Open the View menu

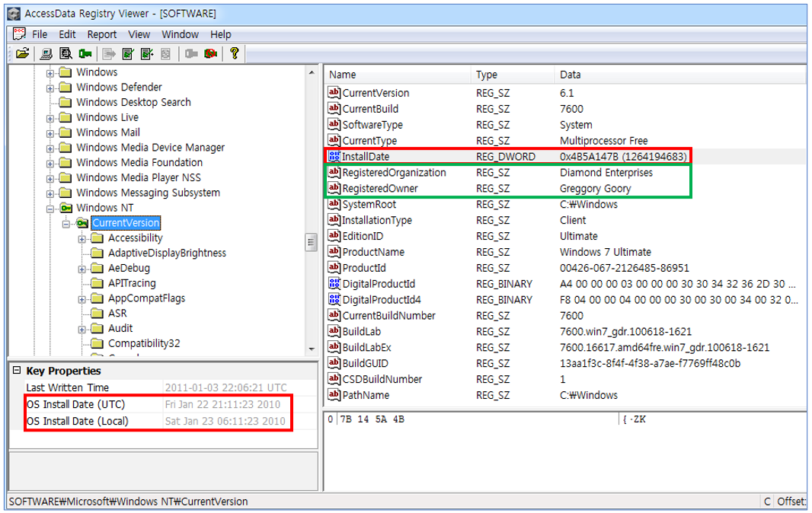point(139,34)
